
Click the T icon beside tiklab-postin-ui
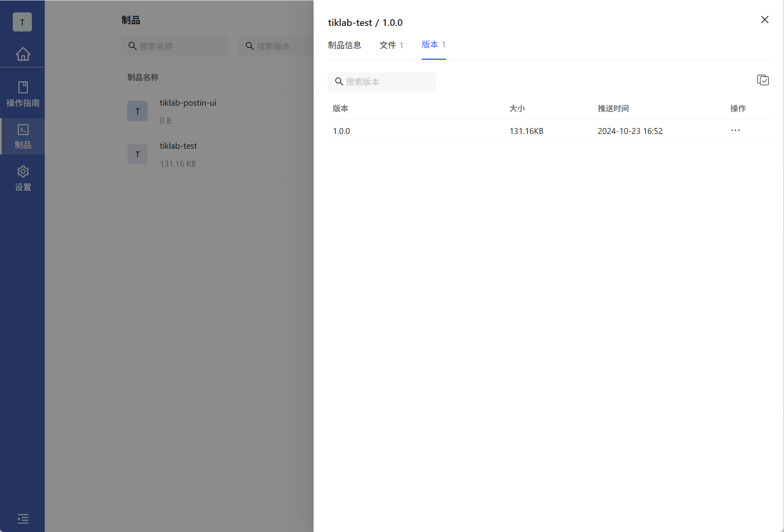(137, 111)
